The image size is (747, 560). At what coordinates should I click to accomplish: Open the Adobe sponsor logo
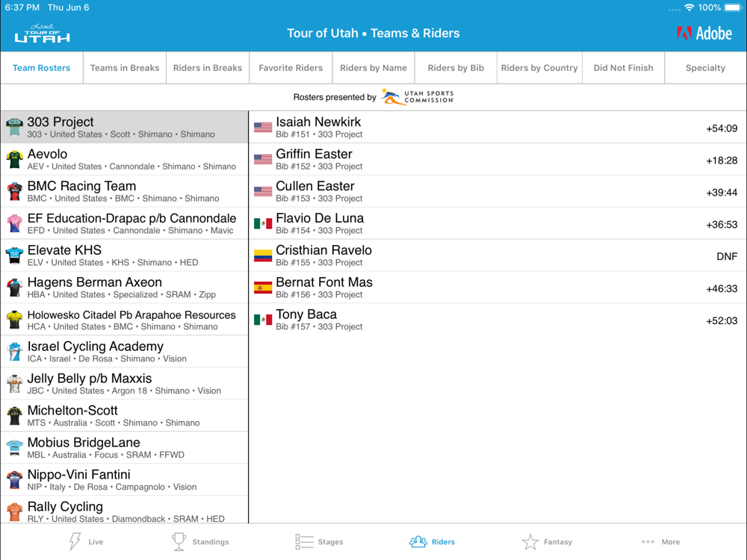(704, 34)
